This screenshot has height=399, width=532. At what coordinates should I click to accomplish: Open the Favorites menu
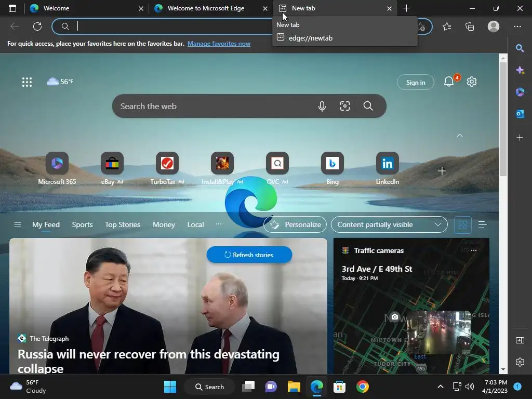[x=447, y=26]
